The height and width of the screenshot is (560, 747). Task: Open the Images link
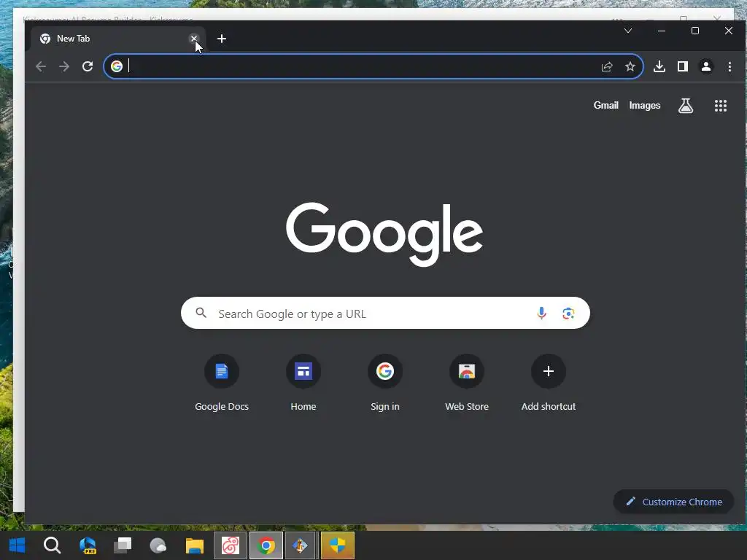click(x=645, y=105)
